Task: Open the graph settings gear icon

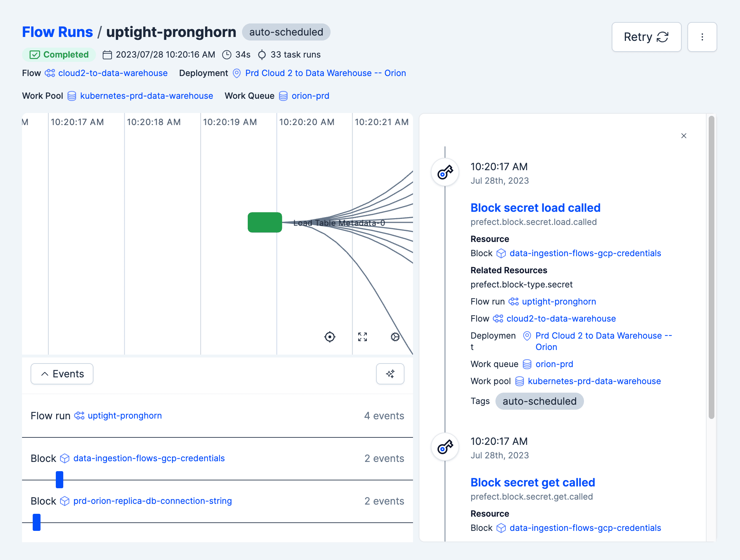Action: pyautogui.click(x=395, y=336)
